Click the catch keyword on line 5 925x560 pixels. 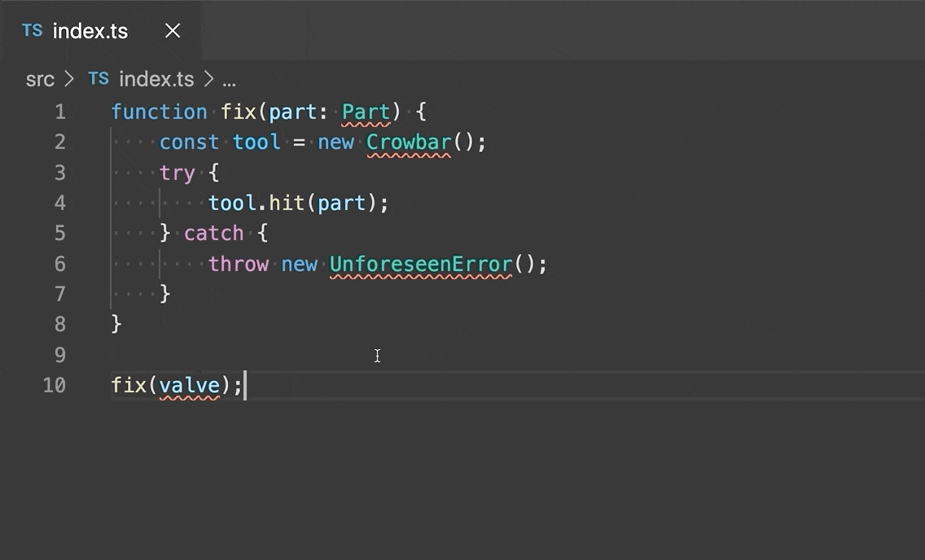(x=213, y=233)
